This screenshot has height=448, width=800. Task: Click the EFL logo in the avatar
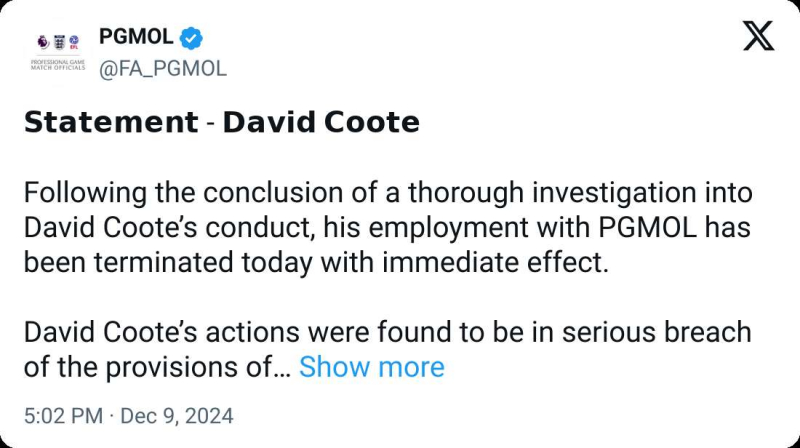click(x=72, y=42)
